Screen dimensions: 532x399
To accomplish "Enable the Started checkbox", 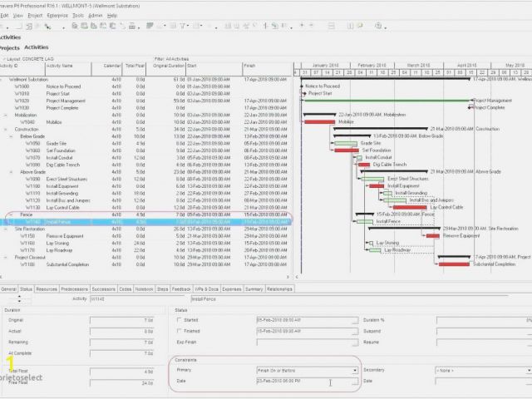I will point(180,319).
